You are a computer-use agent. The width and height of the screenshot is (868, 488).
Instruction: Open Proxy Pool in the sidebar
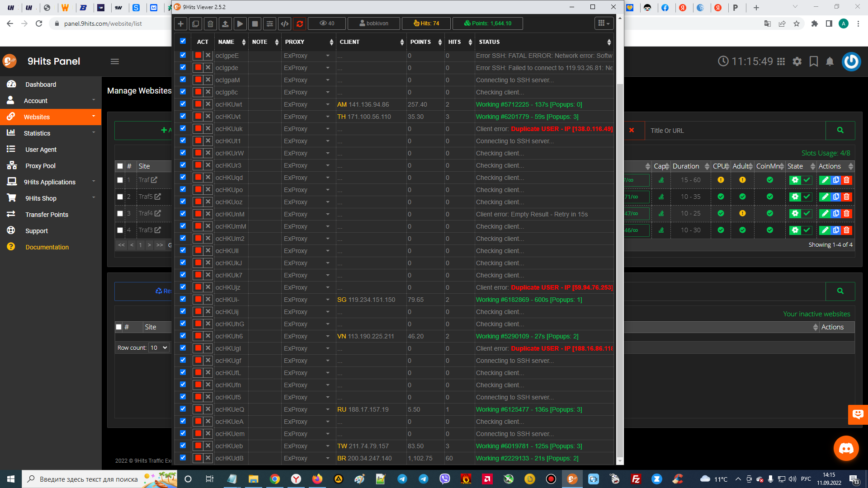[x=40, y=166]
